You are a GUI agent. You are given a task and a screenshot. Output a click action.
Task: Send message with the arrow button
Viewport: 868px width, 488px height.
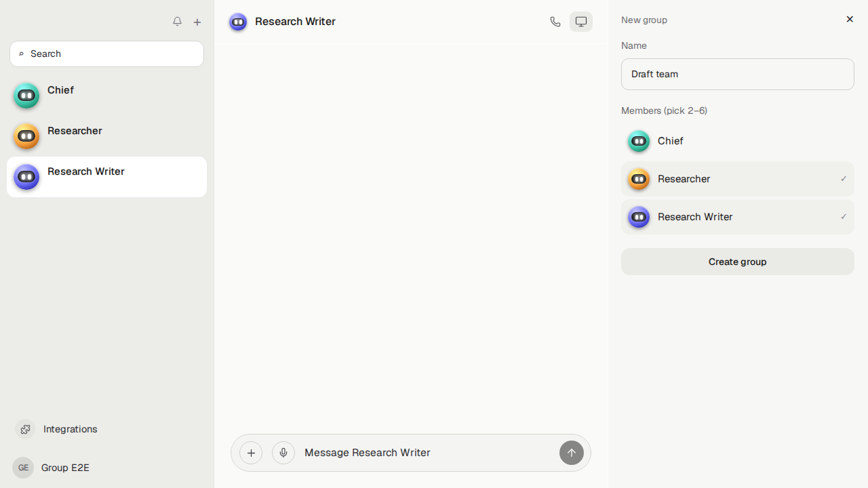pos(572,453)
